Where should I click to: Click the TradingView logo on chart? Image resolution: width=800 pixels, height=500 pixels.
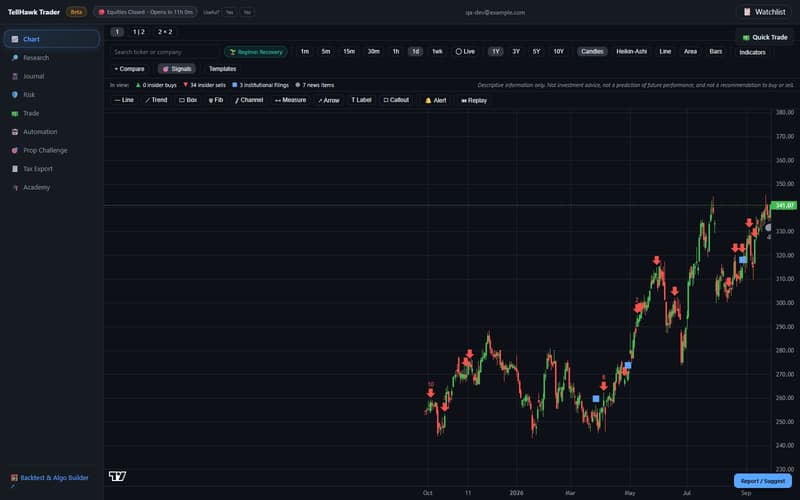117,476
